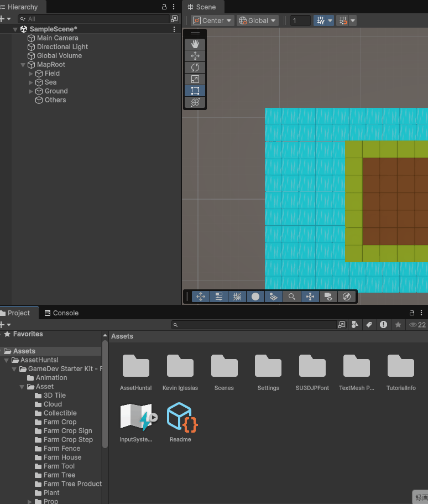The height and width of the screenshot is (504, 428).
Task: Open the Center pivot mode dropdown
Action: [212, 20]
